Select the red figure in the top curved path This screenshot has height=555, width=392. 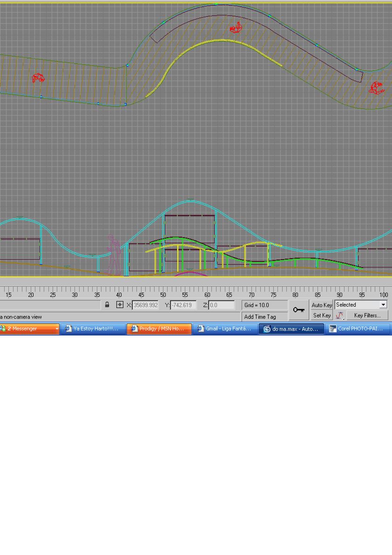236,27
